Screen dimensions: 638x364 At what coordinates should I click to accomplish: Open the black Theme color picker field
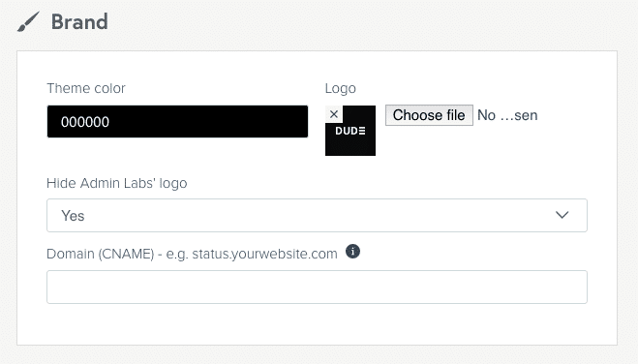[x=177, y=122]
